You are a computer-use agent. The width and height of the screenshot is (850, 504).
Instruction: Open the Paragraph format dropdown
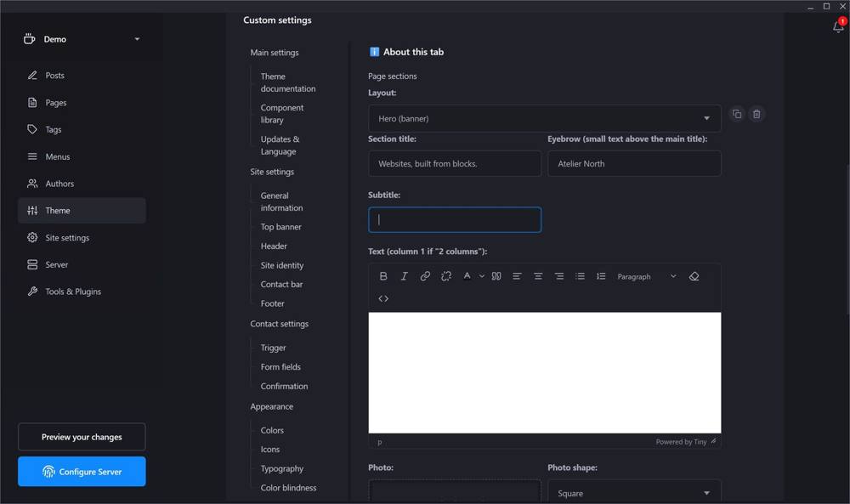coord(647,276)
